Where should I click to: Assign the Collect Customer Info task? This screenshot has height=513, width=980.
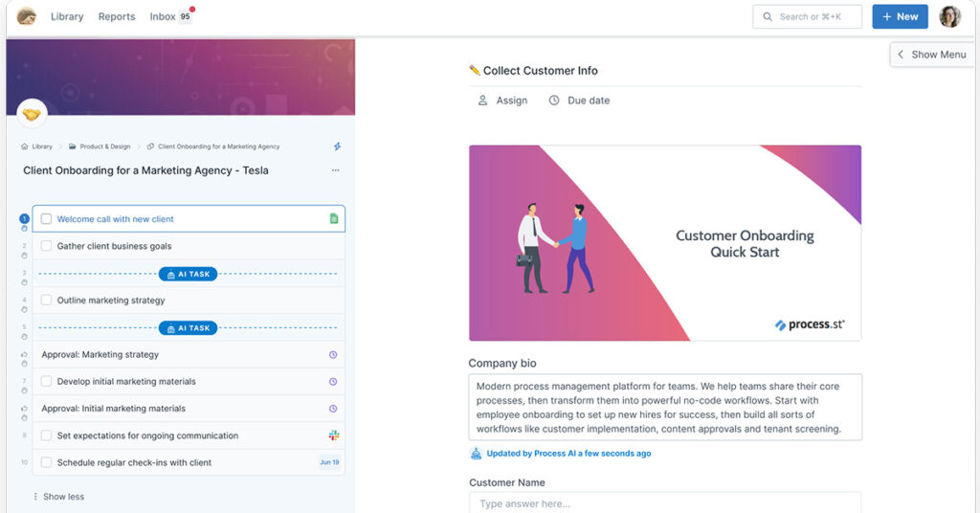point(503,100)
